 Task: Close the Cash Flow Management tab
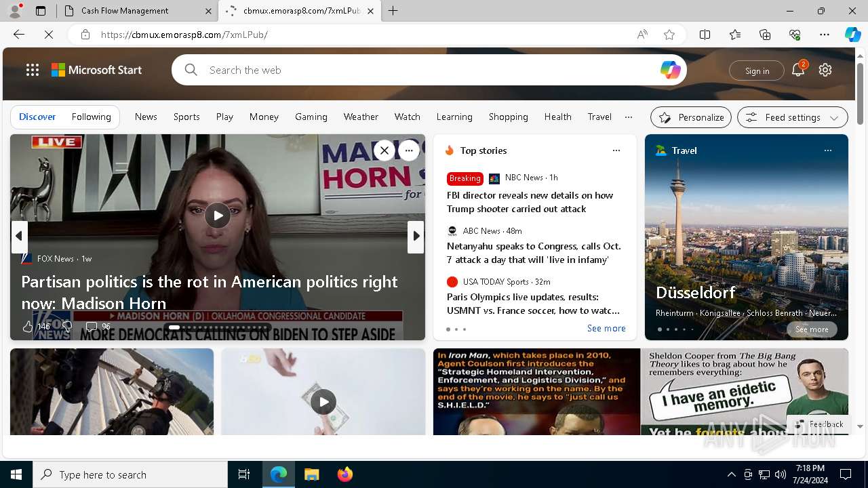pos(208,11)
